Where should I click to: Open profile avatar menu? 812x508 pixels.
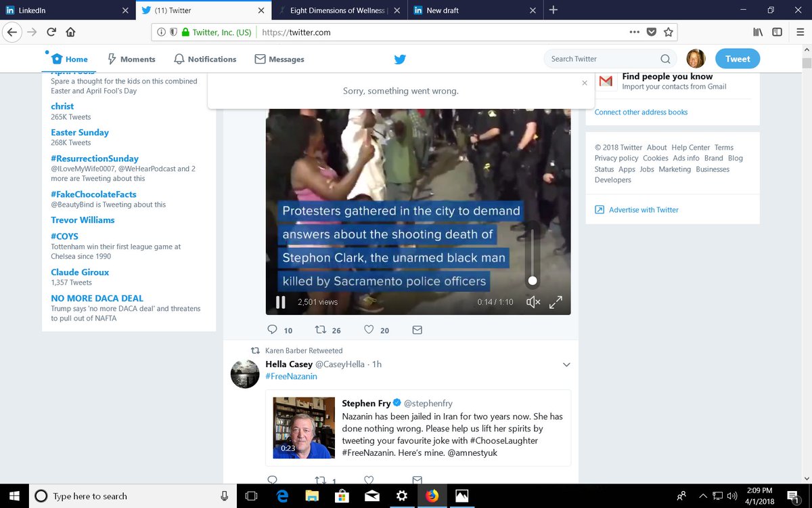pyautogui.click(x=696, y=59)
